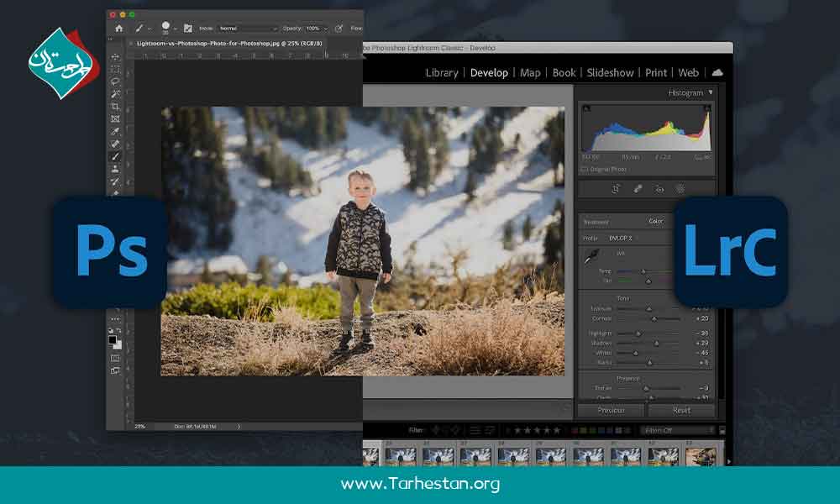Select the Lightroom Spot Removal tool
Screen dimensions: 840x504
(x=638, y=189)
